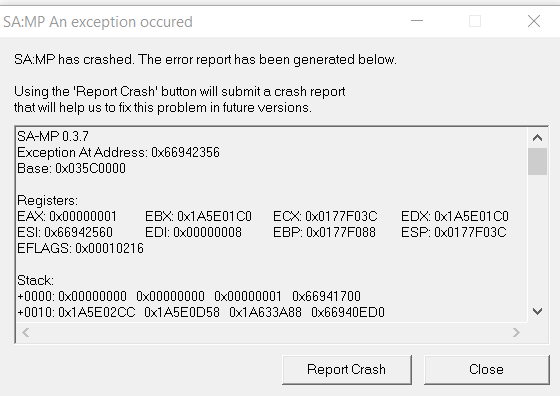Click the horizontal scrollbar left arrow
This screenshot has width=560, height=396.
(26, 332)
